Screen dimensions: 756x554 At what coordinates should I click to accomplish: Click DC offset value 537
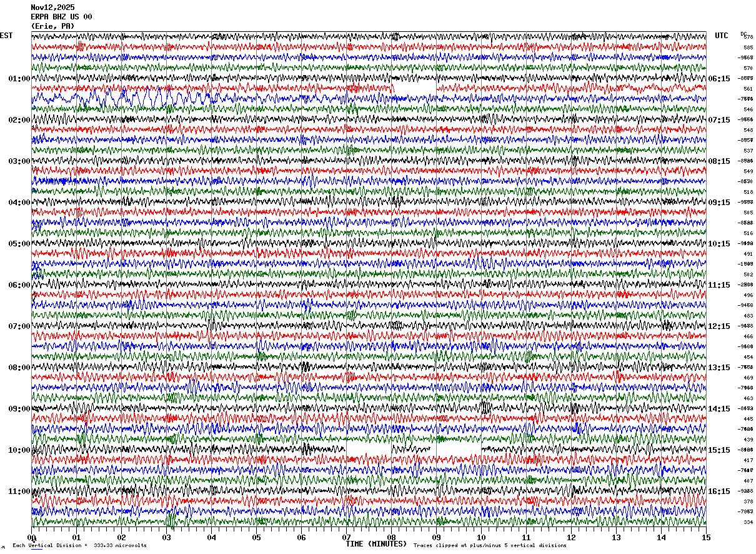click(748, 151)
